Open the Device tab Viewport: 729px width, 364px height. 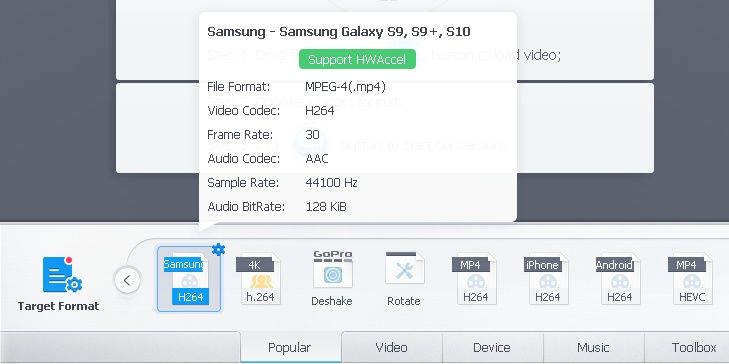click(492, 347)
